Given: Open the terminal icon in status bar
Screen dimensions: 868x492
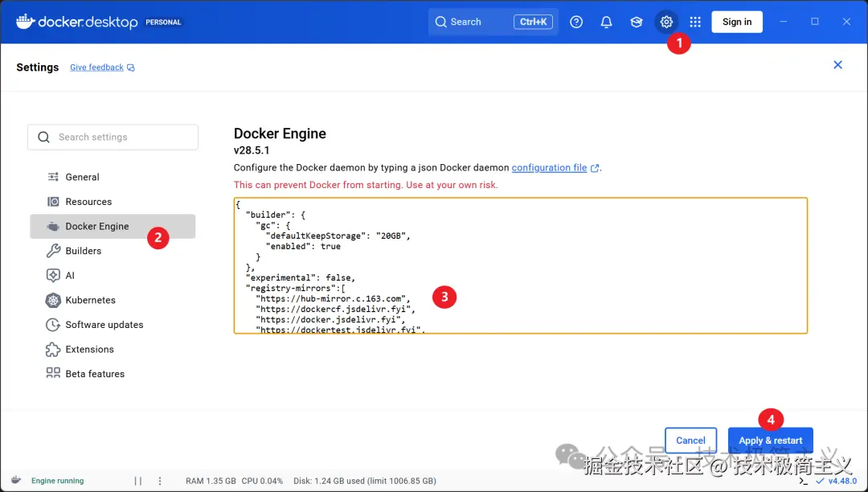Looking at the screenshot, I should [x=804, y=481].
